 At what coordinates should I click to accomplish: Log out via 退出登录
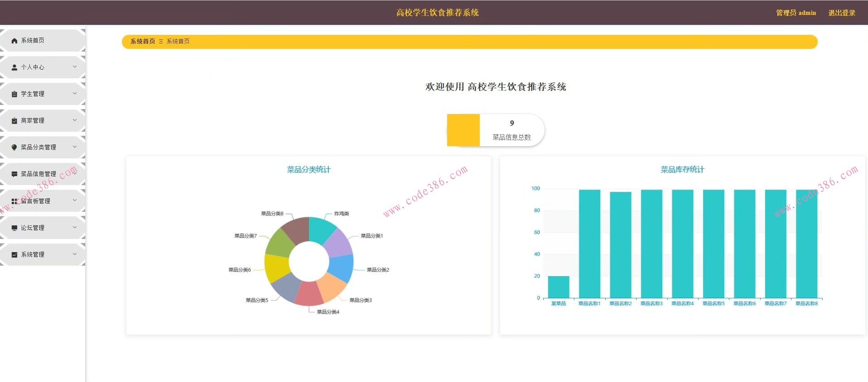point(842,13)
